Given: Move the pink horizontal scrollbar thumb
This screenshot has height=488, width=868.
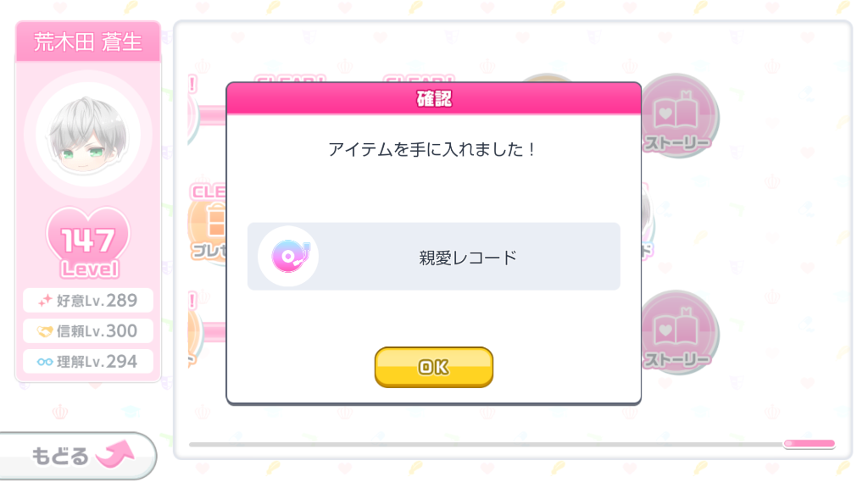Looking at the screenshot, I should pos(810,443).
